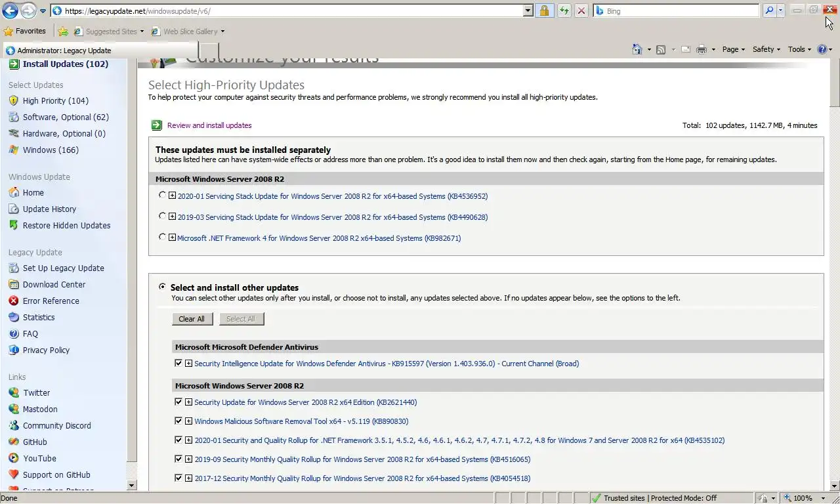Screen dimensions: 840x504
Task: Click the High Priority shield icon
Action: pos(14,100)
